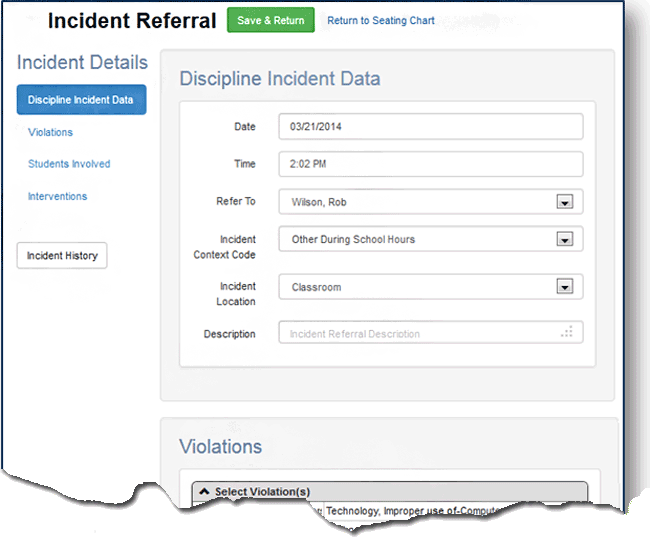Open the Refer To dropdown arrow
This screenshot has width=650, height=542.
click(x=565, y=202)
